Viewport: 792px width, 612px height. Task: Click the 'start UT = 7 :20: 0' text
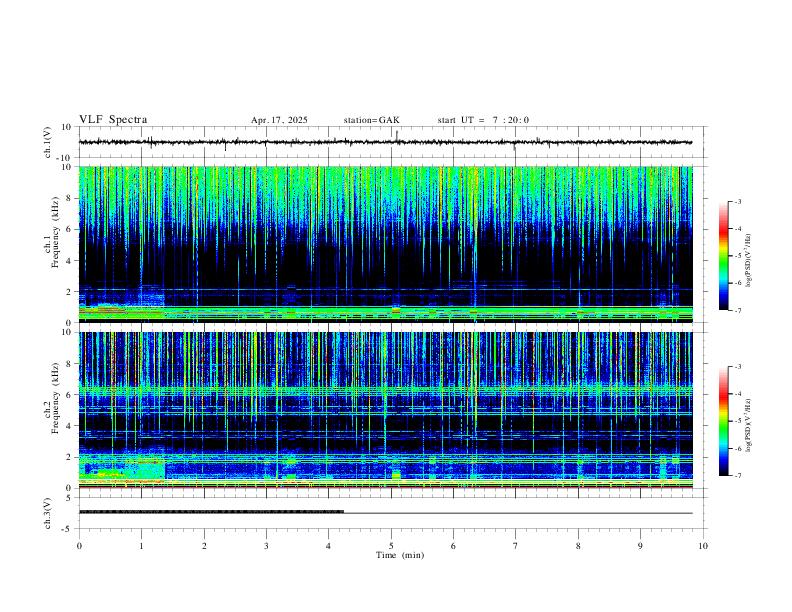coord(483,120)
